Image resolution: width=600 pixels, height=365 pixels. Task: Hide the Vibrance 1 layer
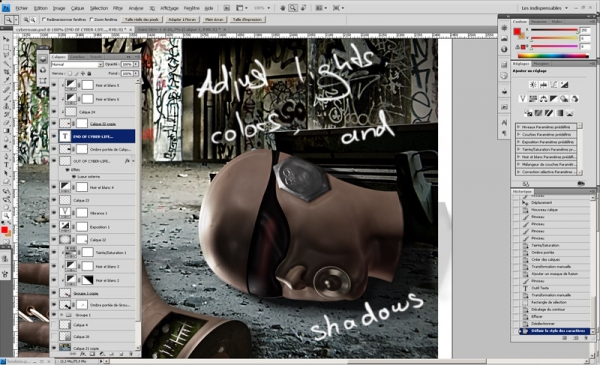click(54, 213)
